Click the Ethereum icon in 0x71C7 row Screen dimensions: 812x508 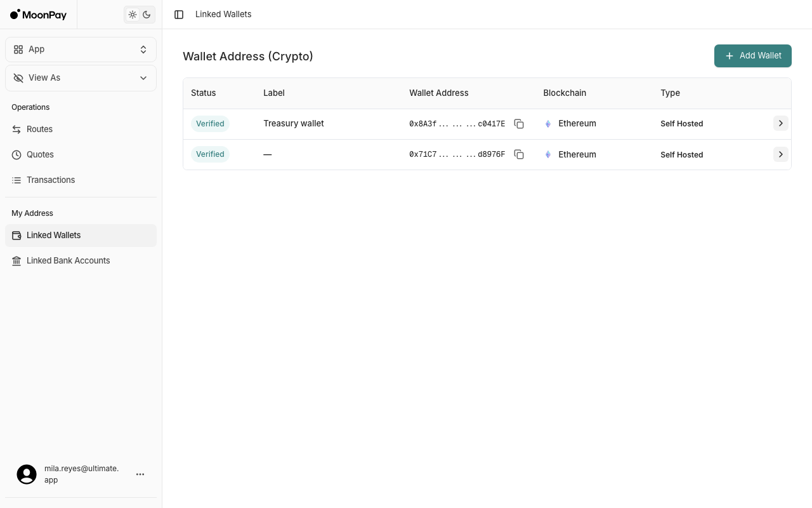[x=548, y=154]
